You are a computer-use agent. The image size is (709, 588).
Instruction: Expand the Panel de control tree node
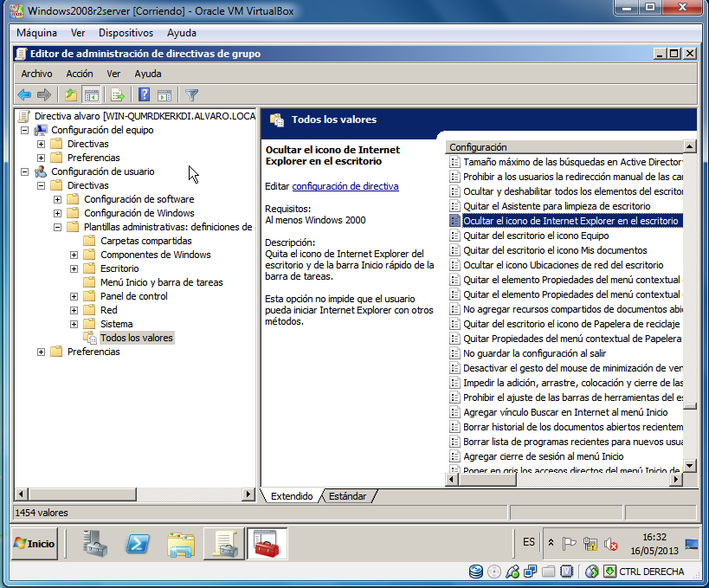(x=74, y=296)
